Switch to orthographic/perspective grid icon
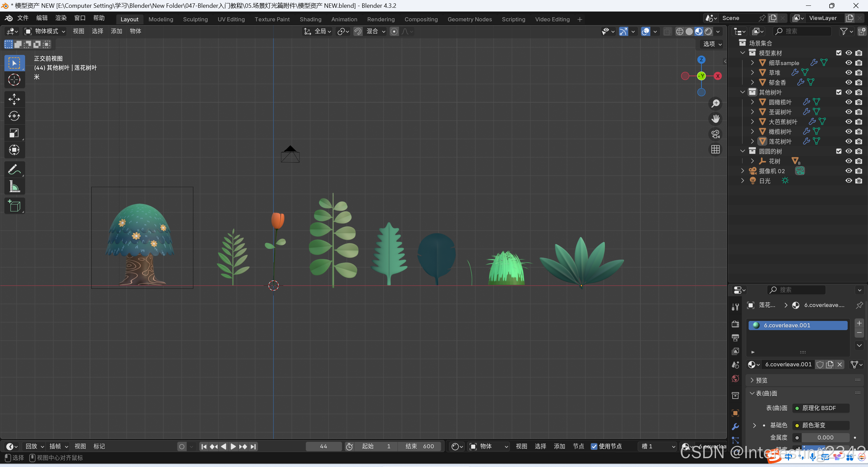 (x=715, y=149)
